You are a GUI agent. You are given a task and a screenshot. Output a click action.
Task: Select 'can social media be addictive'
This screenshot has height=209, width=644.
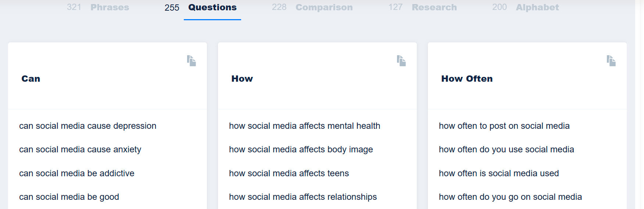point(76,173)
